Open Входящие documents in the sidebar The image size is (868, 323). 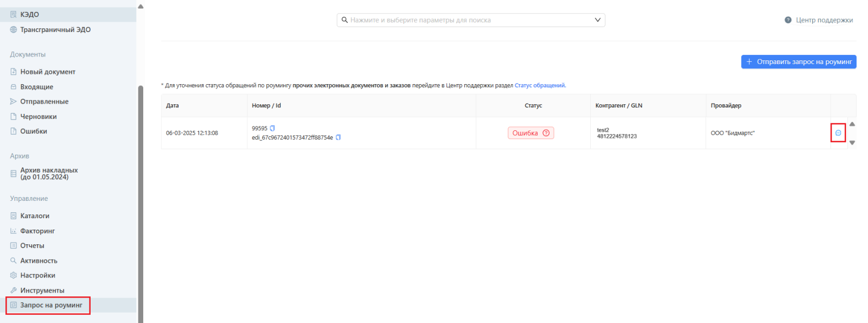coord(36,87)
